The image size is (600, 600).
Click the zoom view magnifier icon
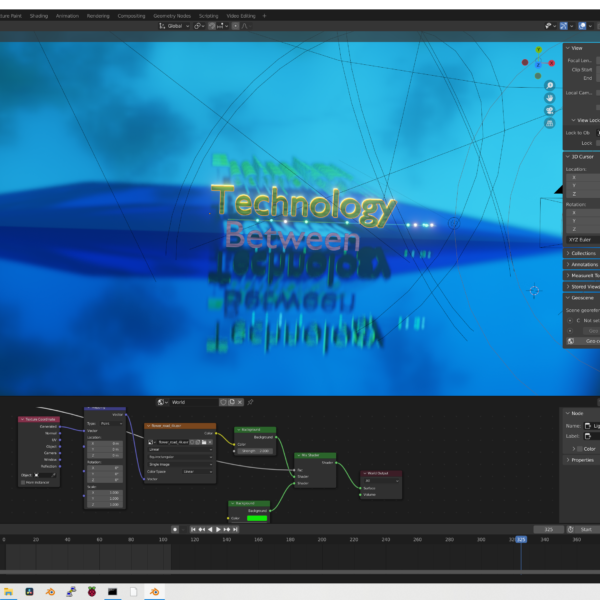550,86
